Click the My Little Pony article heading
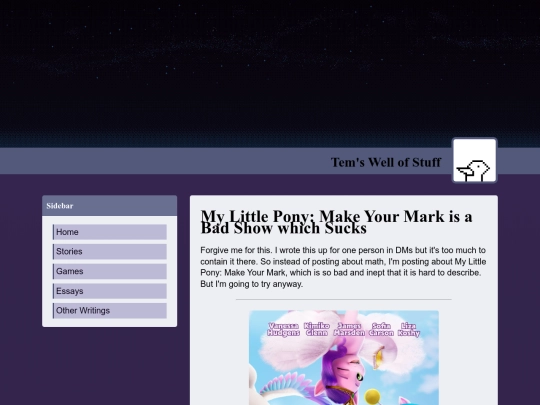The width and height of the screenshot is (540, 405). point(336,222)
